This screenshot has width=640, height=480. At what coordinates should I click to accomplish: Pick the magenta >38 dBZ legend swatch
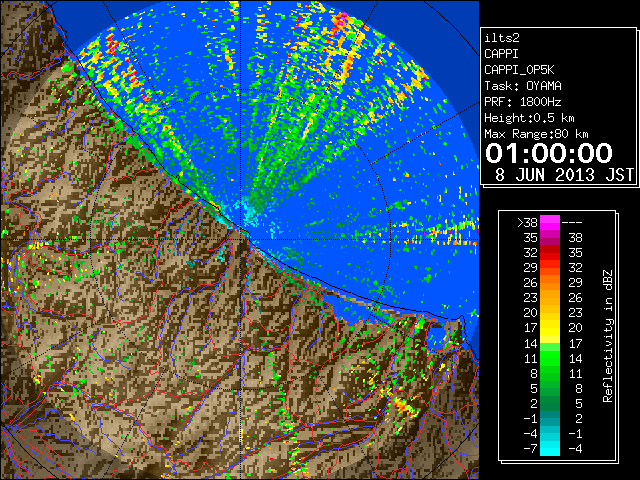pyautogui.click(x=550, y=223)
